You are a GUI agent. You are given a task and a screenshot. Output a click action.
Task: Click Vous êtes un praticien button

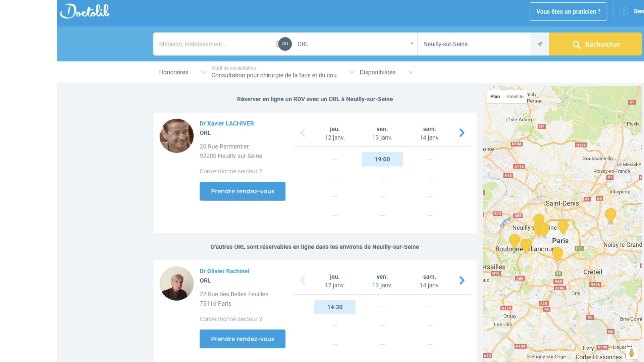pyautogui.click(x=568, y=12)
